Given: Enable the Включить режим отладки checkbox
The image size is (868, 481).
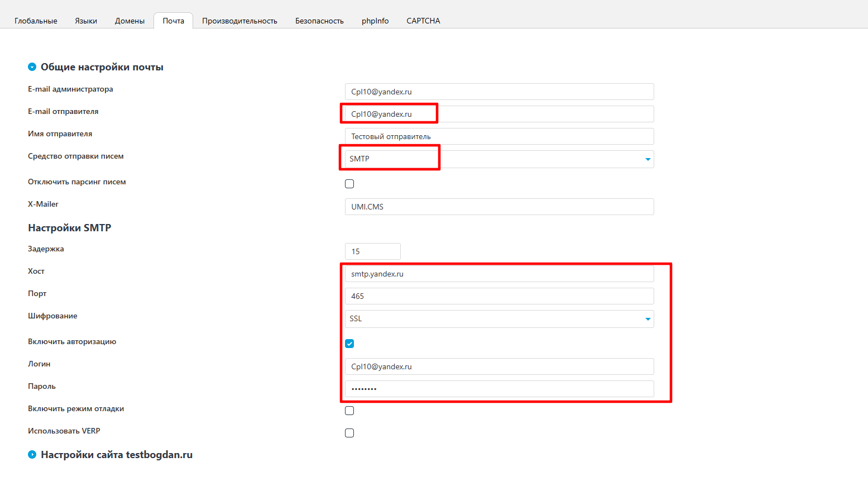Looking at the screenshot, I should coord(349,411).
